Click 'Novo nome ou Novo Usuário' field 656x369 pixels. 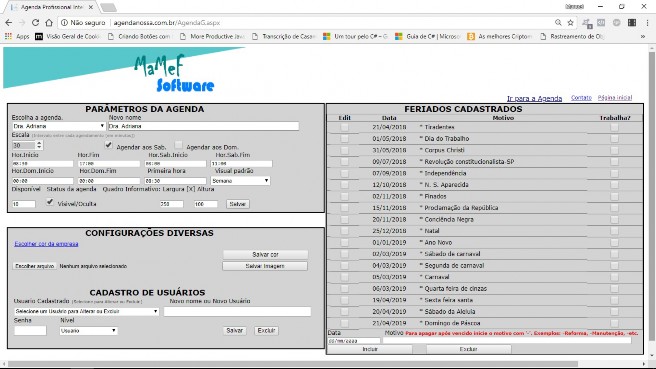[237, 311]
